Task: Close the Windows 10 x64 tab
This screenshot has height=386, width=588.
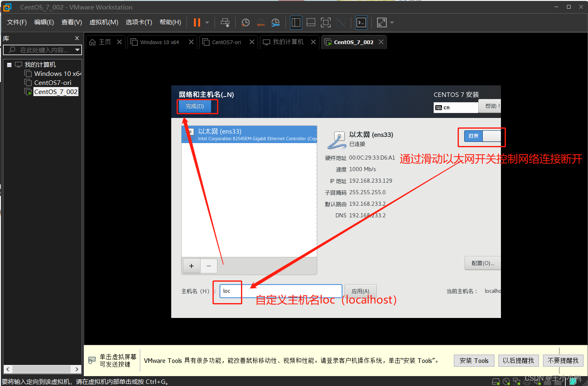Action: tap(191, 42)
